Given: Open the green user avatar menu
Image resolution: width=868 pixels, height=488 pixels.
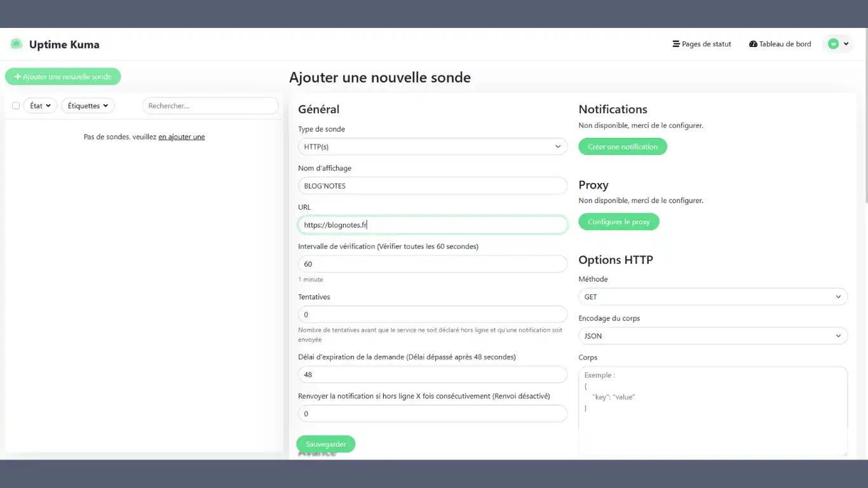Looking at the screenshot, I should (833, 43).
